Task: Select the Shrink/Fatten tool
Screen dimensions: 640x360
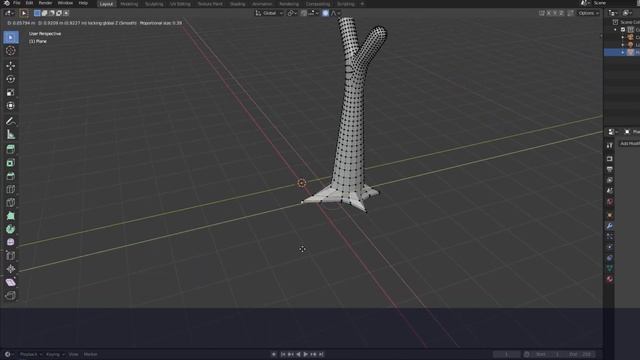Action: (11, 282)
